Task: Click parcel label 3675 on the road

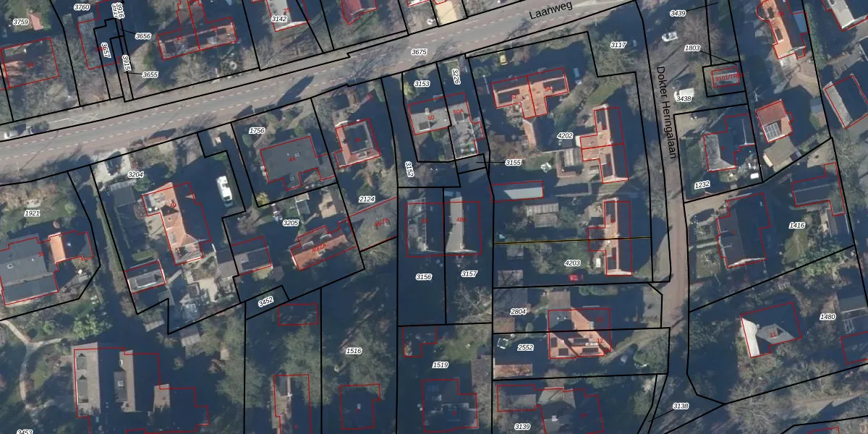Action: tap(419, 52)
